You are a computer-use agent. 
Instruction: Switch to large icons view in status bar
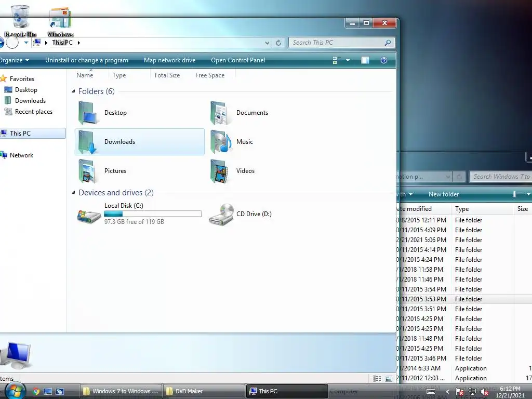click(x=389, y=378)
